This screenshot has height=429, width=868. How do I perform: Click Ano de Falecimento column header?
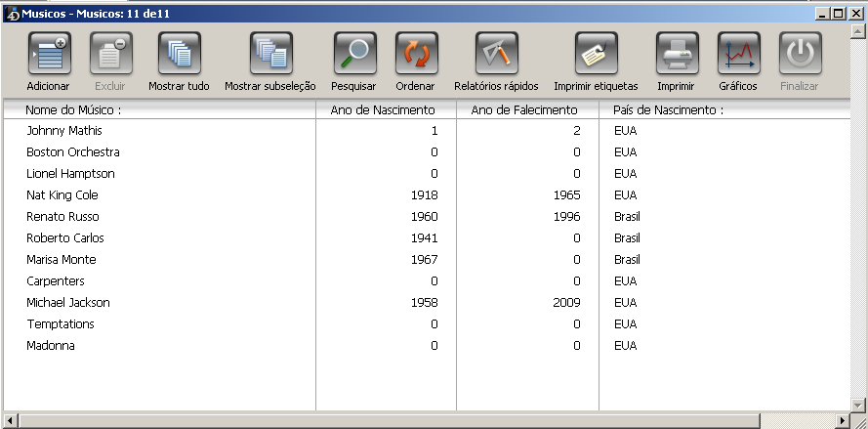(x=524, y=109)
